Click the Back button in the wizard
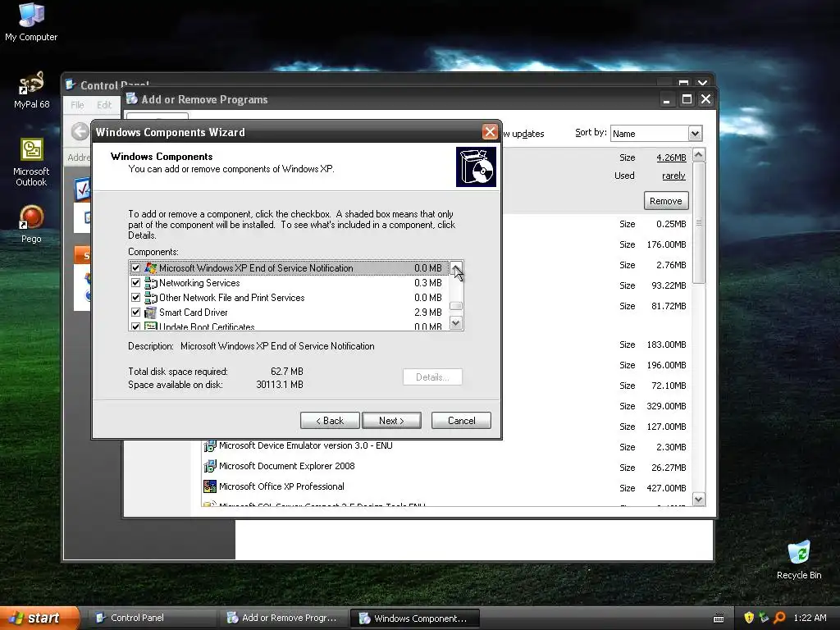Viewport: 840px width, 630px height. [x=330, y=421]
